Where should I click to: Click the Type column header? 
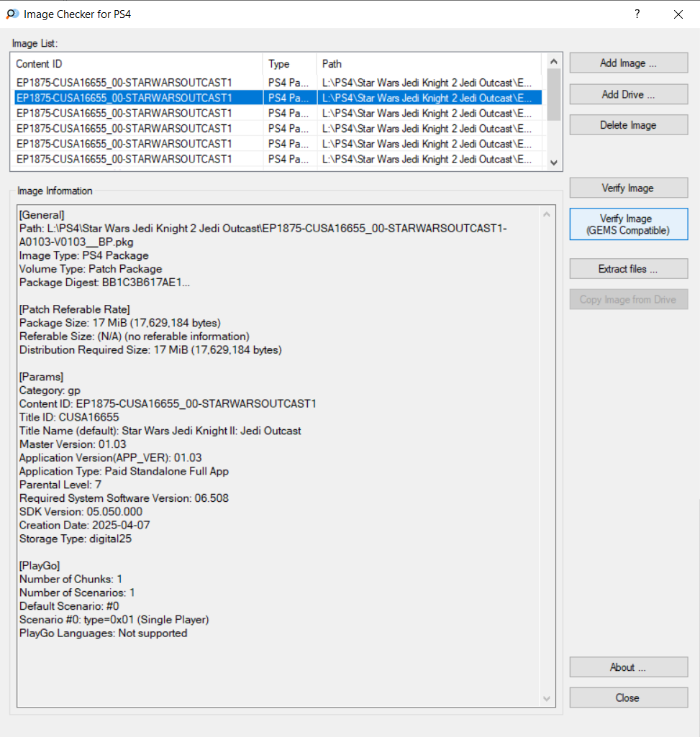coord(289,64)
